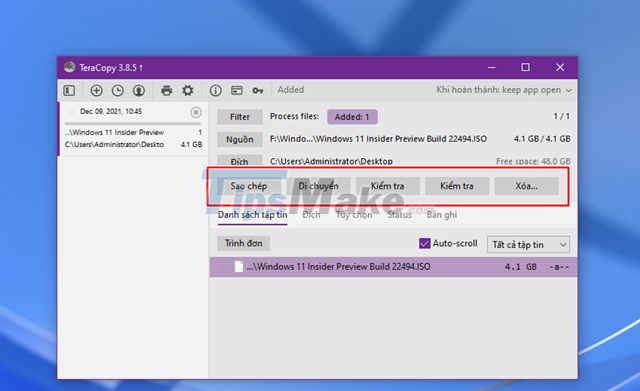Switch to 'Danh sách tập tin' tab
This screenshot has width=640, height=391.
click(252, 215)
